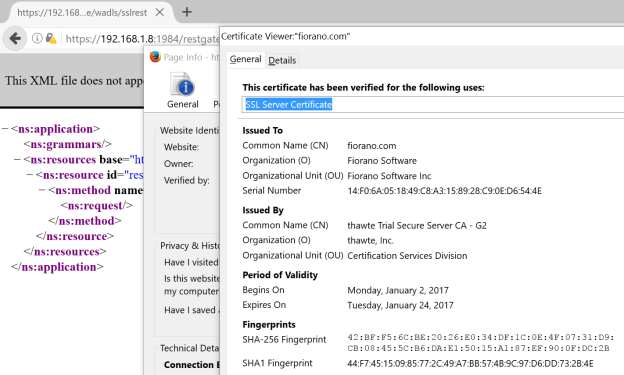Viewport: 624px width, 375px height.
Task: Select the sslrest browser tab title
Action: (x=82, y=13)
